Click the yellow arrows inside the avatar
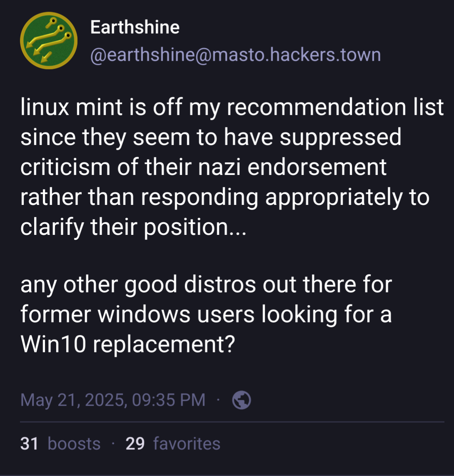Screen dimensions: 454x476 (49, 40)
